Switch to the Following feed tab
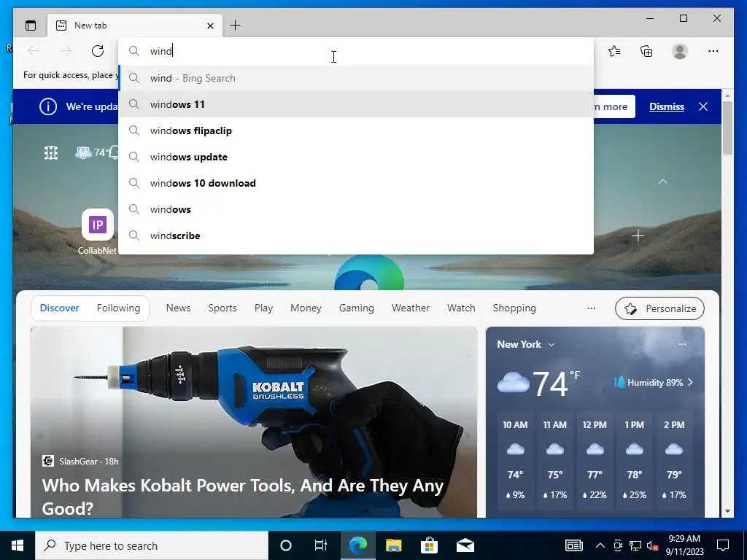The width and height of the screenshot is (747, 560). pos(119,308)
